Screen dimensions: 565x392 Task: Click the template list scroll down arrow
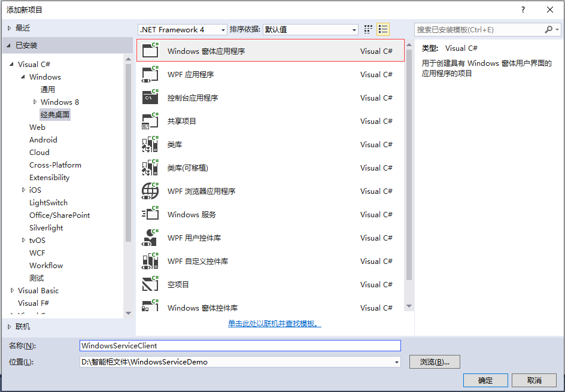click(x=409, y=306)
